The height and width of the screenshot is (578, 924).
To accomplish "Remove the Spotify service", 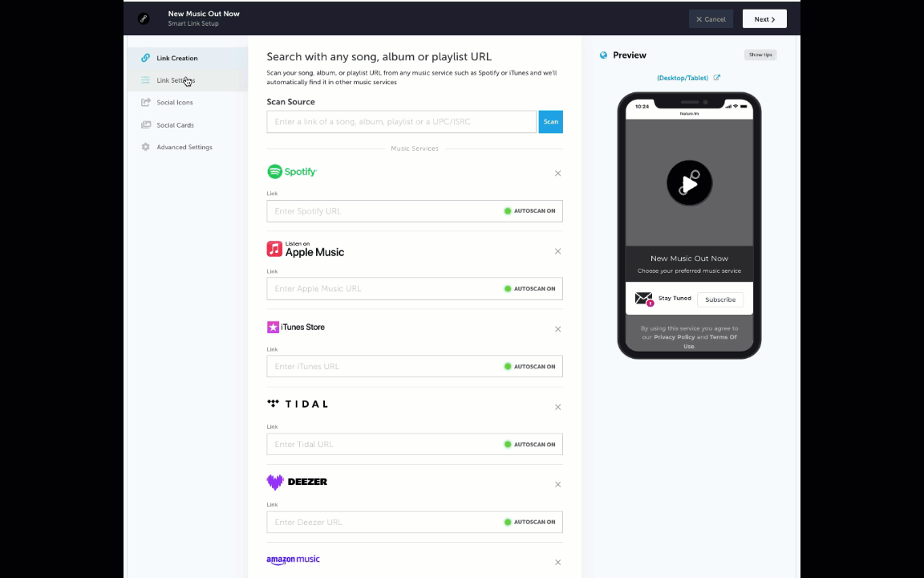I will (x=558, y=173).
